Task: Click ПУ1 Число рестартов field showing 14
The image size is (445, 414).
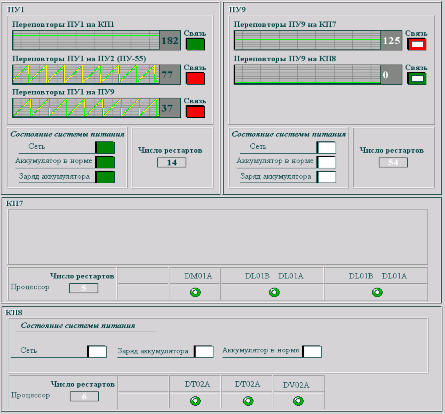Action: click(x=172, y=163)
